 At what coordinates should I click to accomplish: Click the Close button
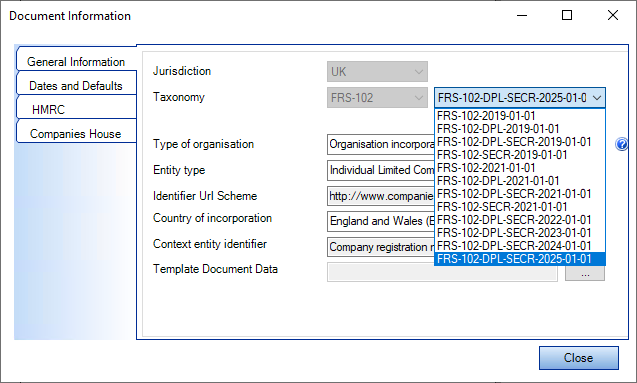pyautogui.click(x=578, y=358)
